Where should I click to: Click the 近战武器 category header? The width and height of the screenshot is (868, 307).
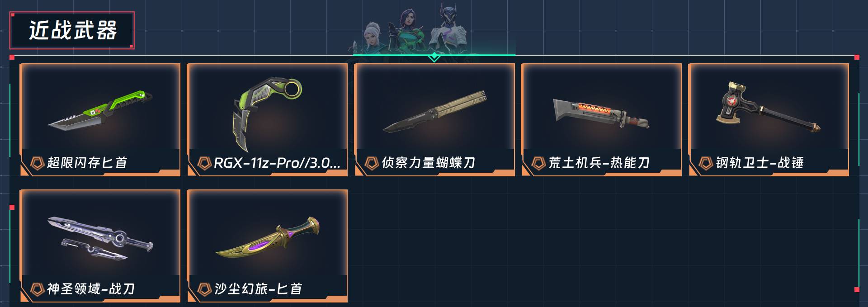coord(72,30)
